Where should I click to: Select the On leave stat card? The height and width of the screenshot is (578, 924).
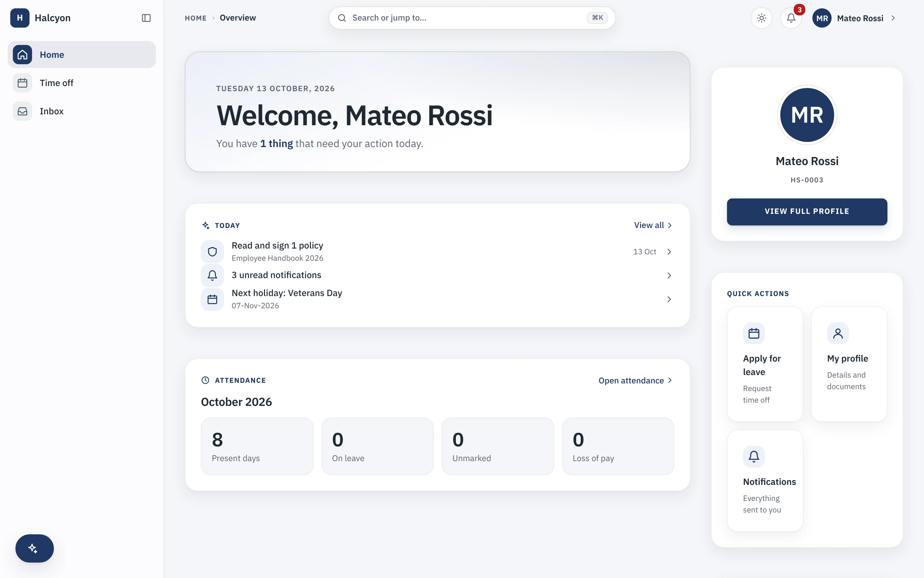point(378,446)
